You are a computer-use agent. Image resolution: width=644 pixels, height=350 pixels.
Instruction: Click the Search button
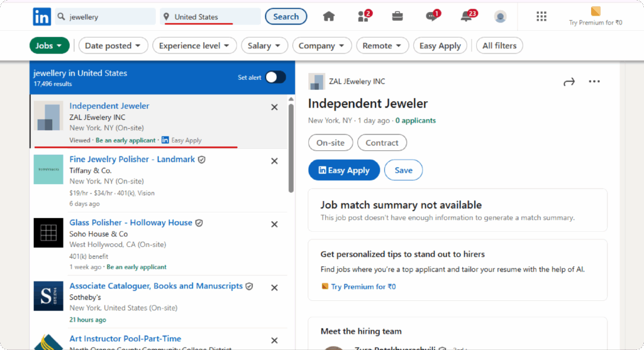click(x=286, y=16)
